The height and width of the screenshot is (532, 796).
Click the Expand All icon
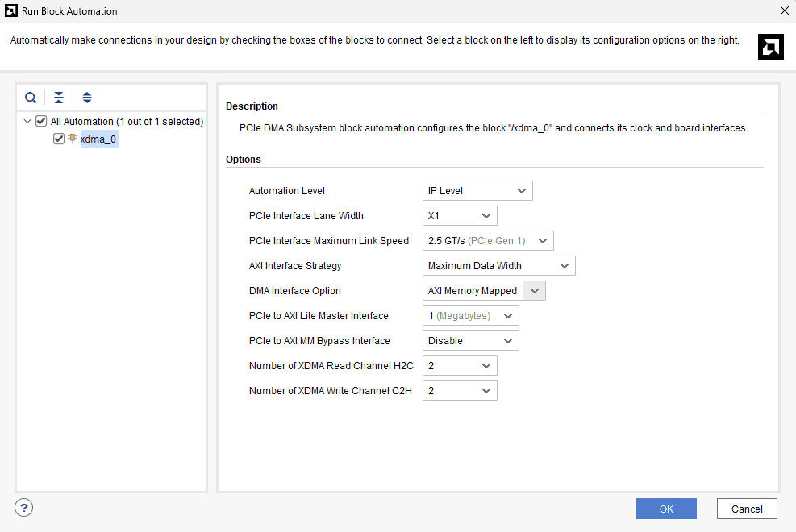pyautogui.click(x=87, y=98)
